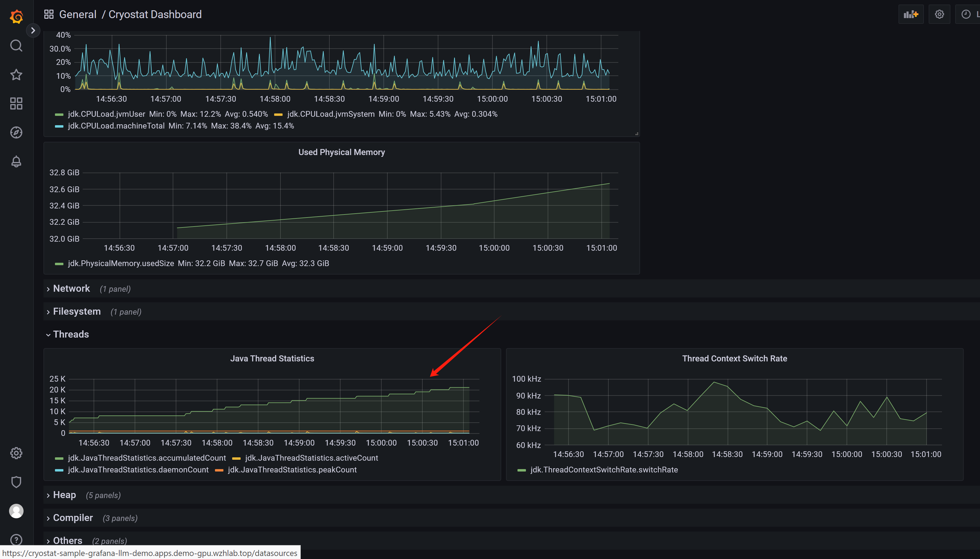Click the Grafana logo home icon
This screenshot has width=980, height=559.
click(x=16, y=17)
